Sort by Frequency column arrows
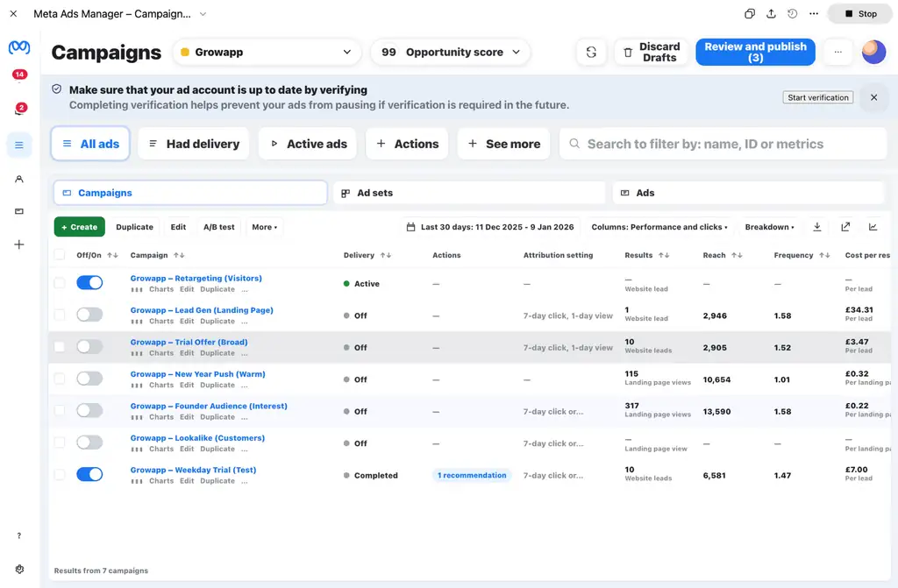 (824, 255)
